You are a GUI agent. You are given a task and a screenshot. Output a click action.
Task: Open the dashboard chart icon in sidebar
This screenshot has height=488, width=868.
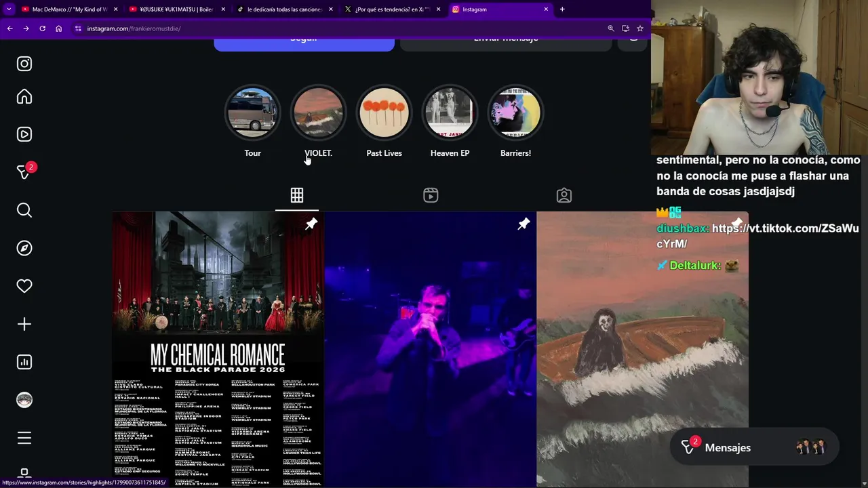click(24, 362)
